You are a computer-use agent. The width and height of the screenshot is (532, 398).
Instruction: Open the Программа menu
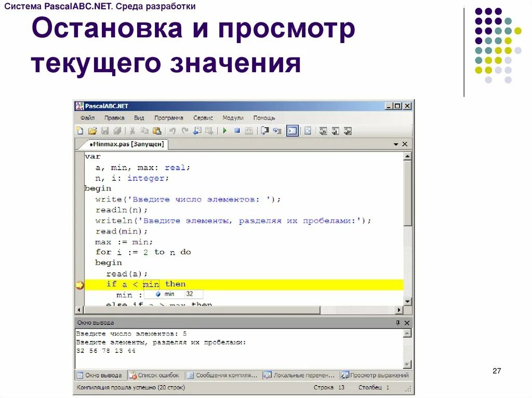click(169, 118)
